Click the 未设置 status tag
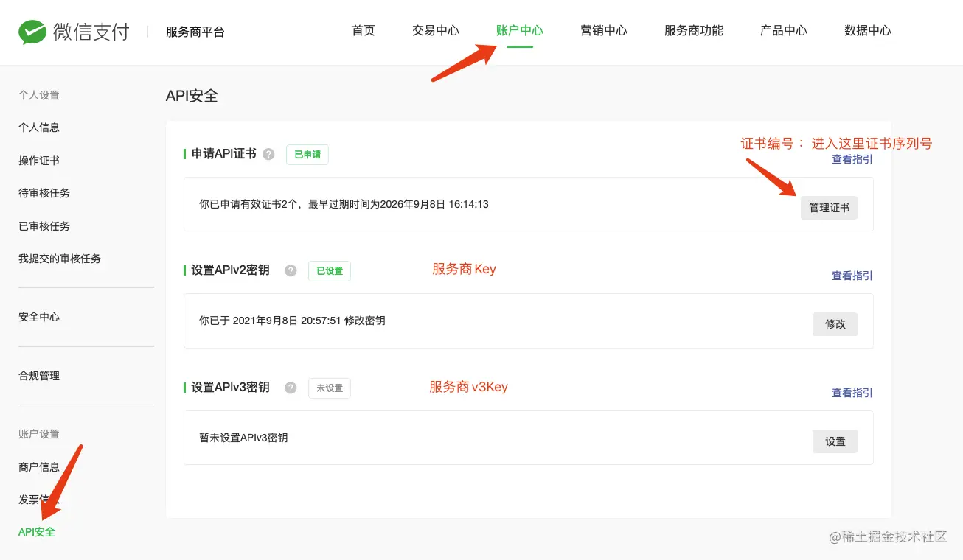The width and height of the screenshot is (963, 560). coord(330,388)
